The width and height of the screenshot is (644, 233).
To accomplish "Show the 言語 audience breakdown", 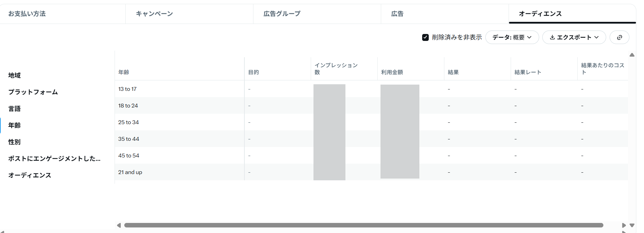I will [x=15, y=109].
